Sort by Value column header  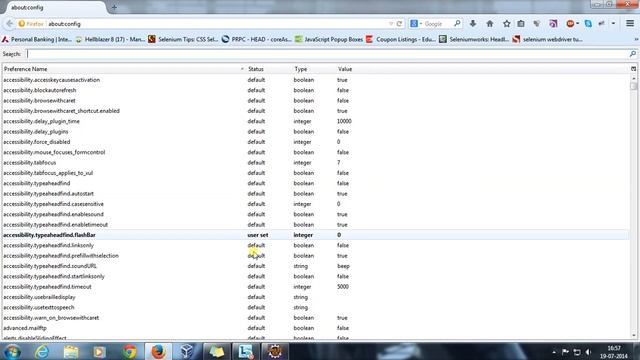coord(482,69)
